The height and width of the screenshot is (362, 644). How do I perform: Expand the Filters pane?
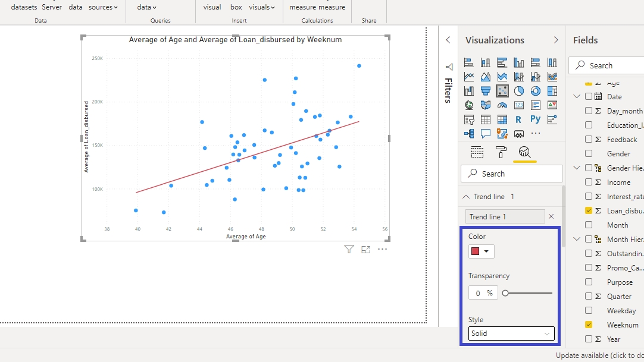pos(448,40)
